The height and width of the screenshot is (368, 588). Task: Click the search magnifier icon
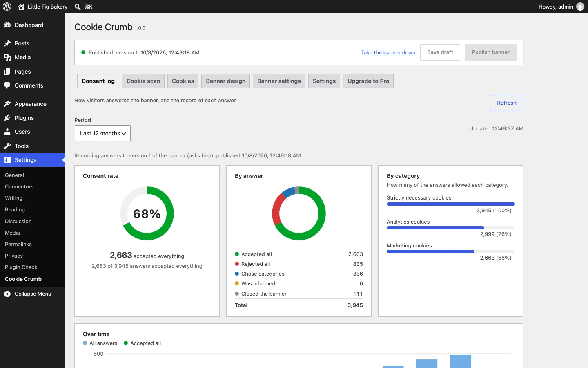(x=78, y=7)
